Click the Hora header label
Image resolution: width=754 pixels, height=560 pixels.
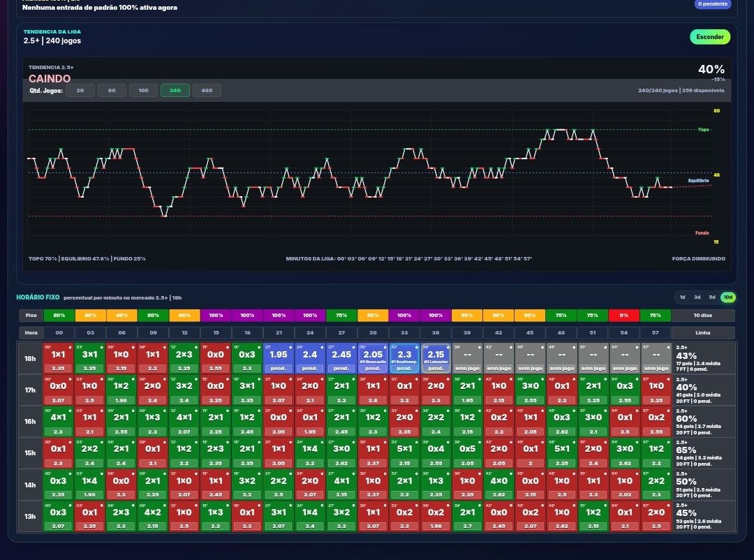(31, 333)
